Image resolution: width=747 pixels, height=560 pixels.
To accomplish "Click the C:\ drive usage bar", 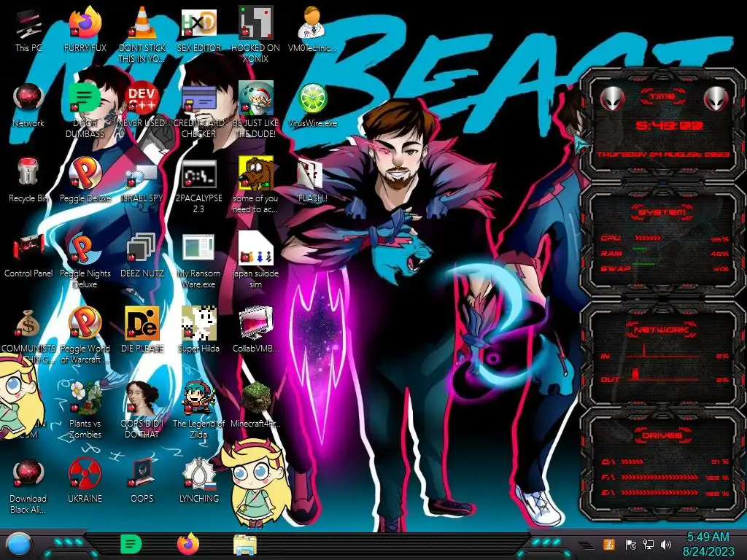I will [632, 462].
